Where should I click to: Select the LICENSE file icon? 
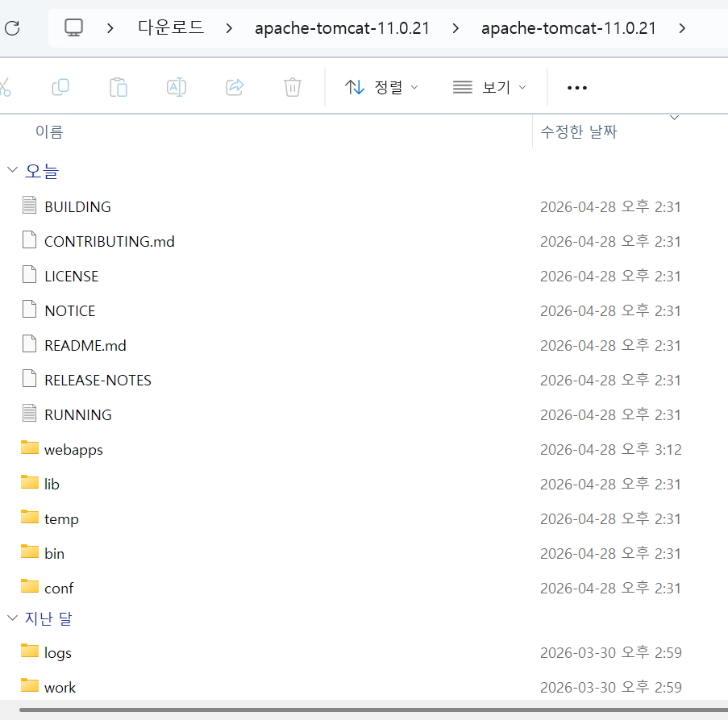(29, 274)
